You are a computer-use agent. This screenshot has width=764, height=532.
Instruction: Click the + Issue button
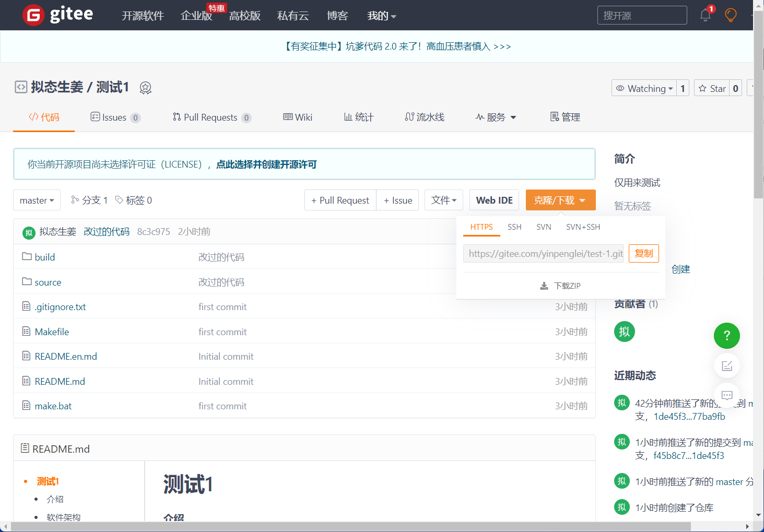tap(397, 200)
